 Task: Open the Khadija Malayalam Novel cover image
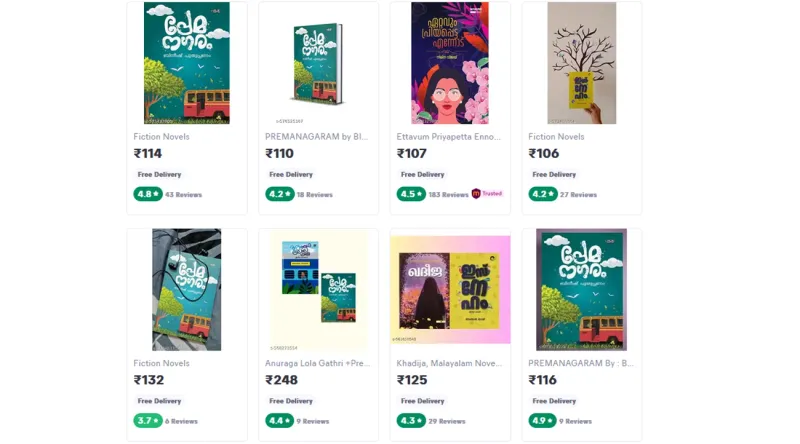[x=450, y=289]
